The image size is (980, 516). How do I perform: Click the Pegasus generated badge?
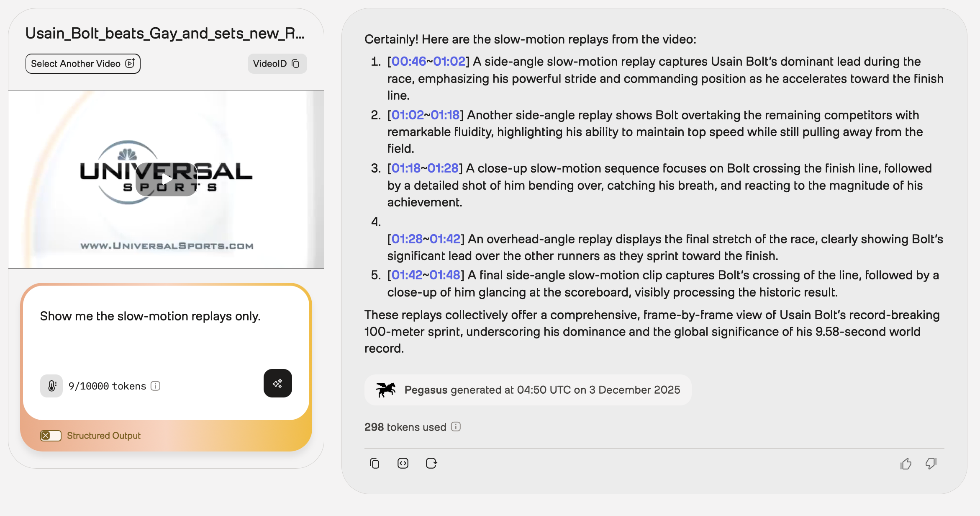528,390
